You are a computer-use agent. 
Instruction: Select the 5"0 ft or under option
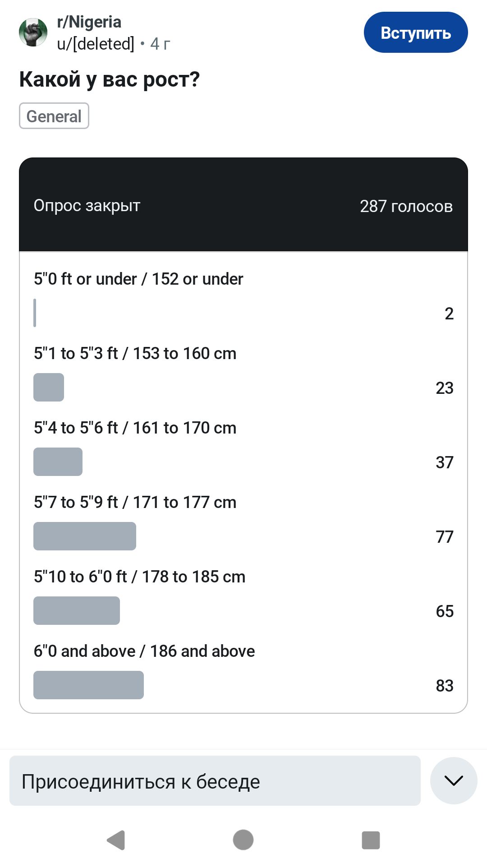click(138, 279)
